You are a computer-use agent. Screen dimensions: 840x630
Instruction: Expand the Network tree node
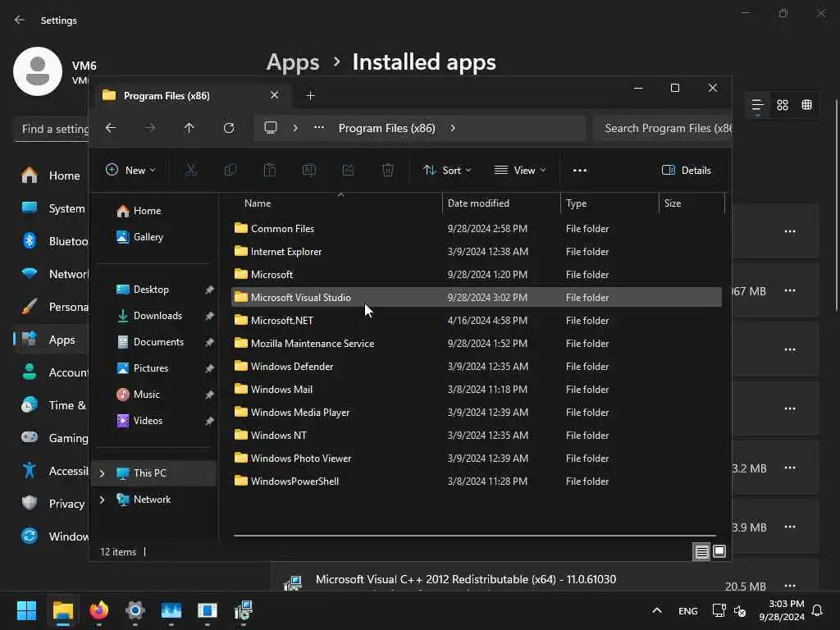(x=102, y=500)
